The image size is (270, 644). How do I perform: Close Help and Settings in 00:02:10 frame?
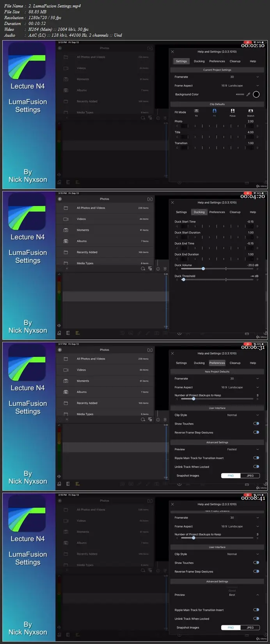tap(172, 51)
